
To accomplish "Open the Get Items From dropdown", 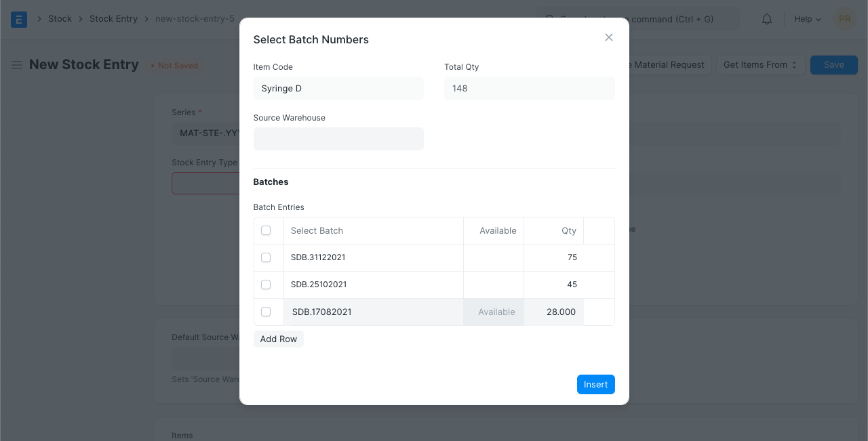I will [x=760, y=65].
